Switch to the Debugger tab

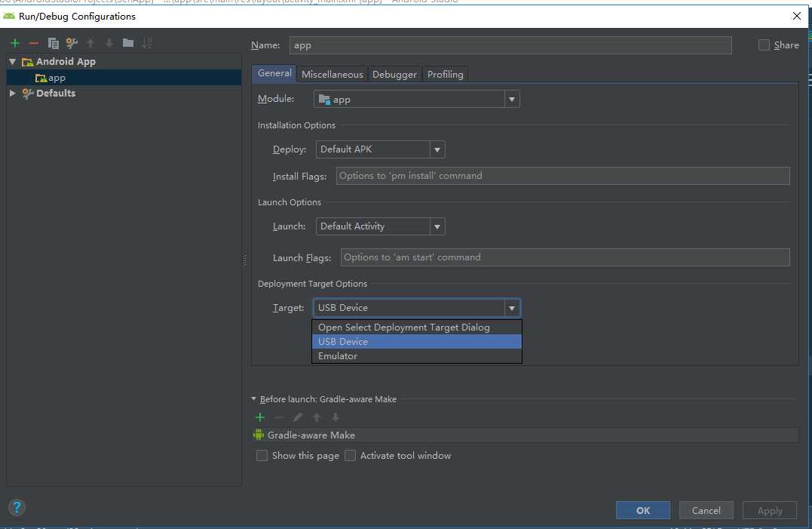point(394,74)
